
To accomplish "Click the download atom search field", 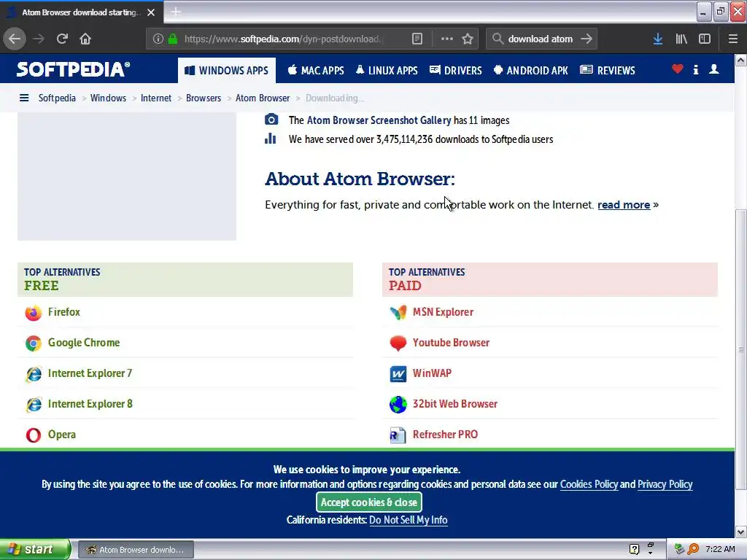I will coord(541,39).
